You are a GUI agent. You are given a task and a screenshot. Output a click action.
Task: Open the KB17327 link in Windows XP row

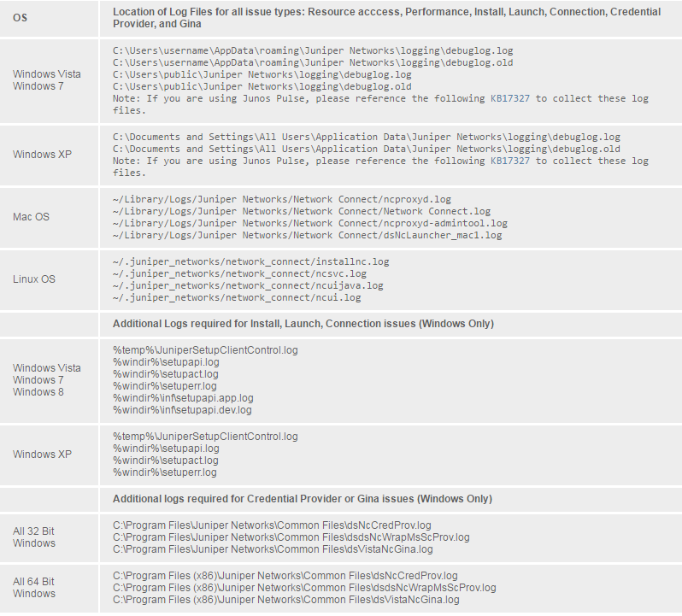click(x=510, y=161)
